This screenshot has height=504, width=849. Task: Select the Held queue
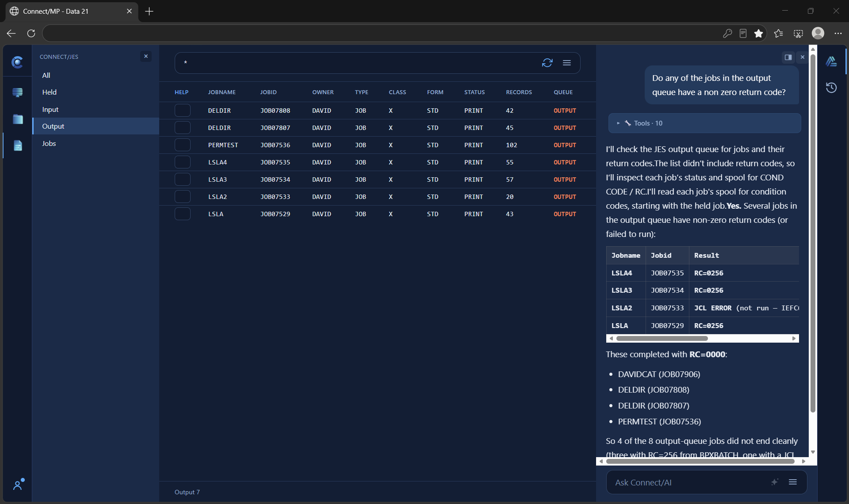click(x=96, y=92)
